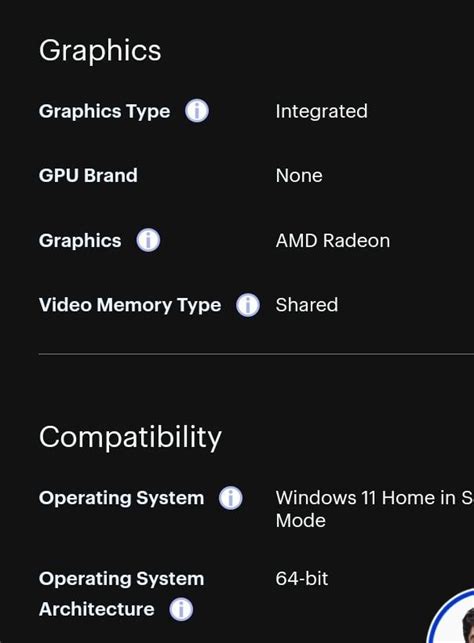Open Operating System Architecture info icon
Screen dimensions: 474x643
[181, 609]
